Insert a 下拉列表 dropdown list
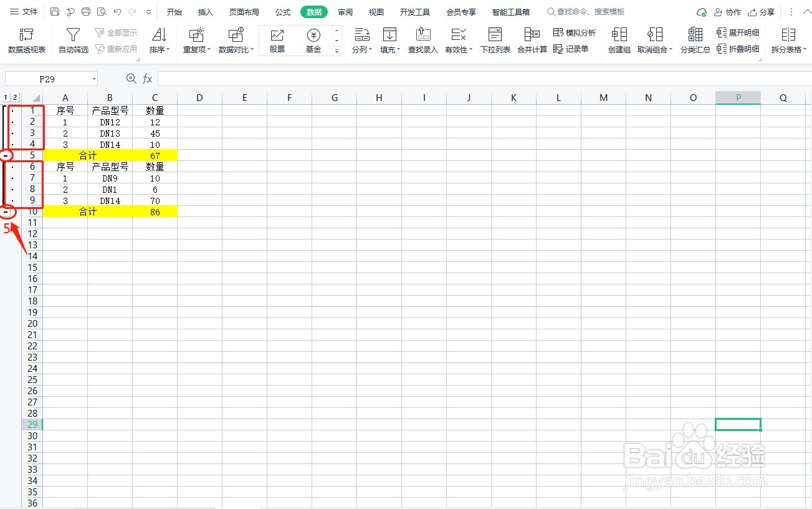 pos(495,41)
